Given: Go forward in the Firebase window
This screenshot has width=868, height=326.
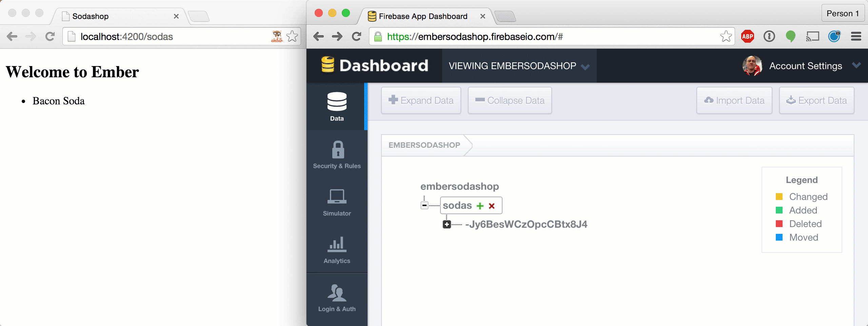Looking at the screenshot, I should click(x=337, y=36).
